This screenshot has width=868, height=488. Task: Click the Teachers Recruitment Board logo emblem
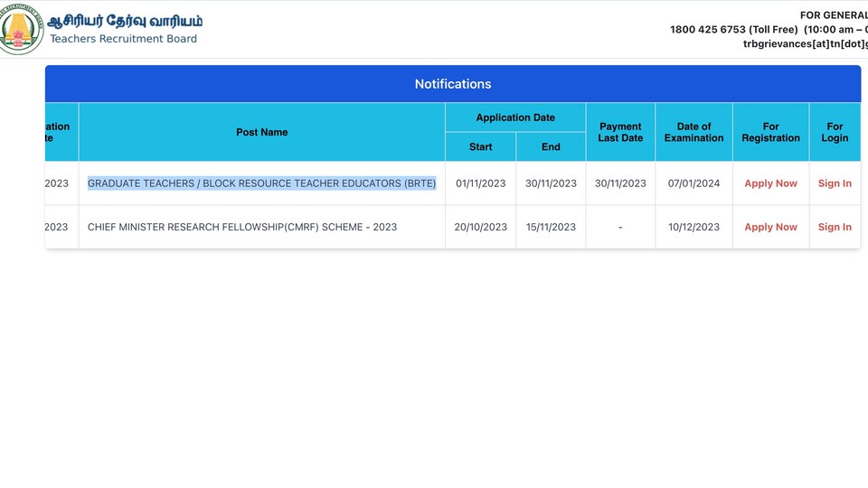(x=20, y=29)
